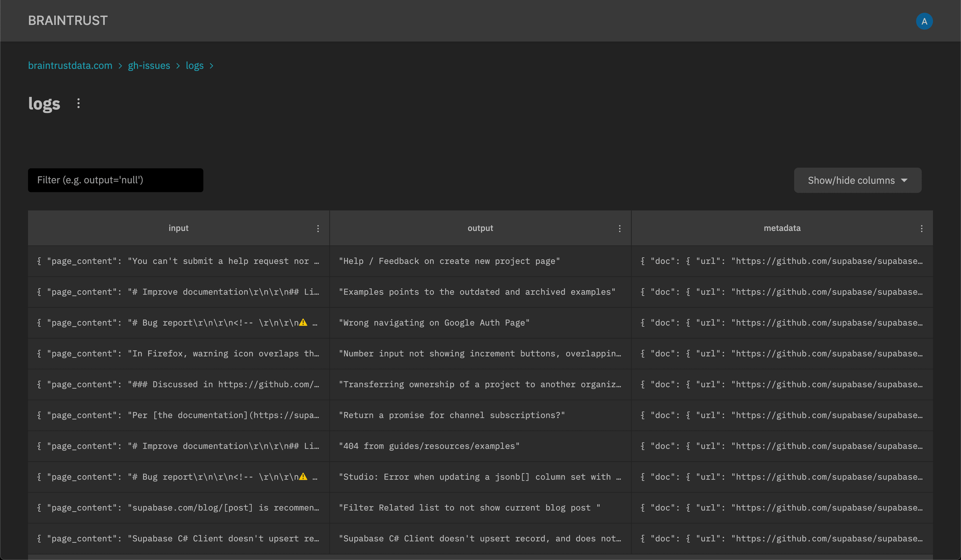This screenshot has height=560, width=961.
Task: Open the Show/hide columns dropdown
Action: pyautogui.click(x=857, y=180)
